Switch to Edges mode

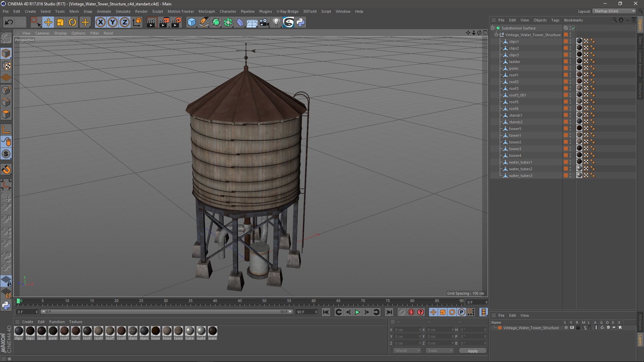pyautogui.click(x=6, y=102)
